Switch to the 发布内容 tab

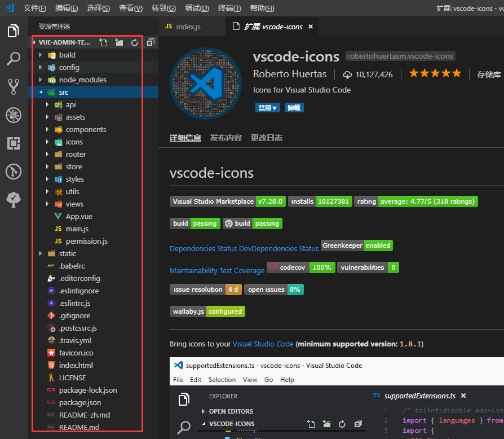point(226,138)
